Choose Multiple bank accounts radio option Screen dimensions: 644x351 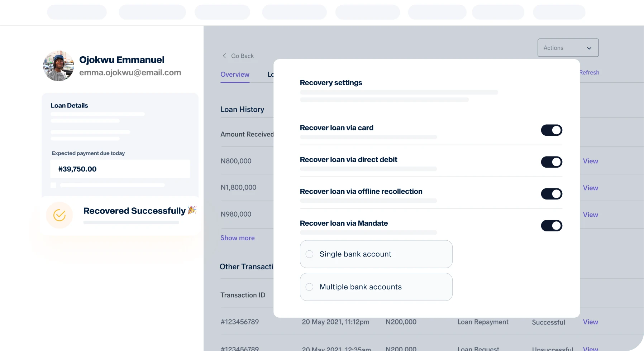[310, 287]
